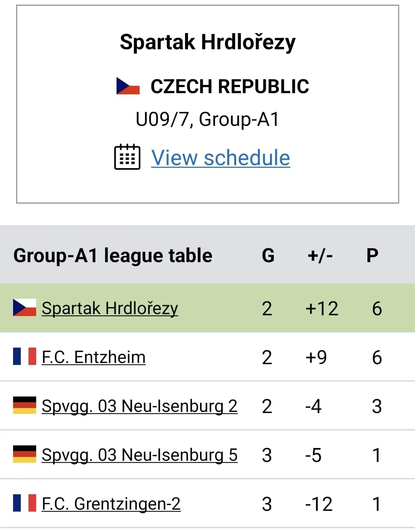Open Spartak Hrdlořezy team link in table
415x532 pixels.
click(110, 308)
